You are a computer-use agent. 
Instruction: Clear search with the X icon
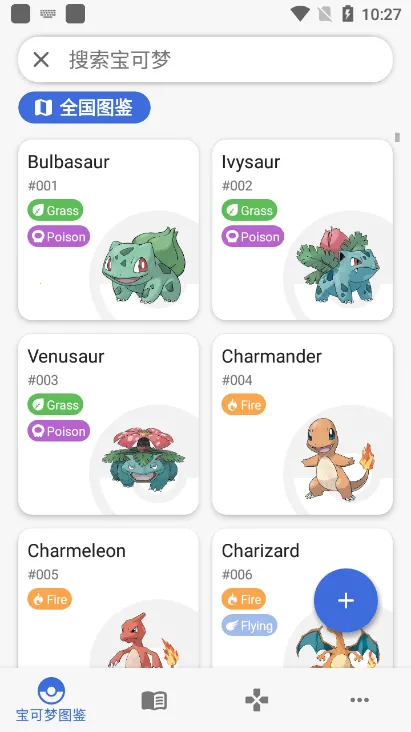[41, 60]
